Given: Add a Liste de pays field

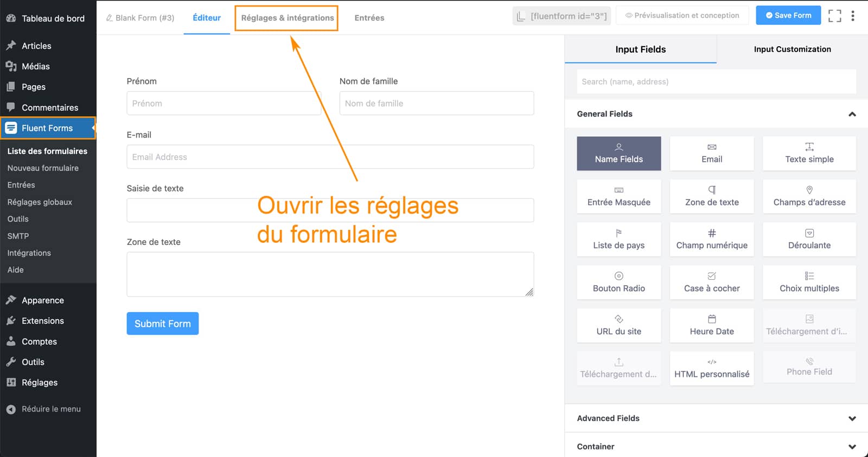Looking at the screenshot, I should coord(619,239).
